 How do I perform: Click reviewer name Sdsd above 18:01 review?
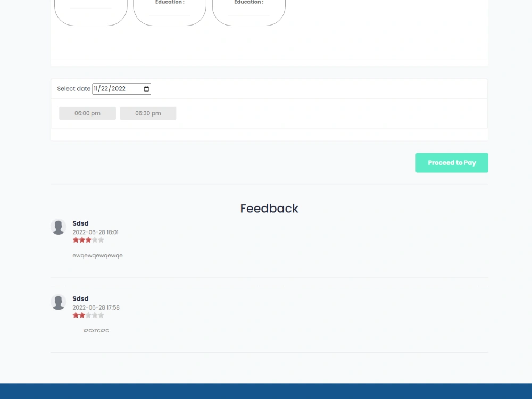80,223
